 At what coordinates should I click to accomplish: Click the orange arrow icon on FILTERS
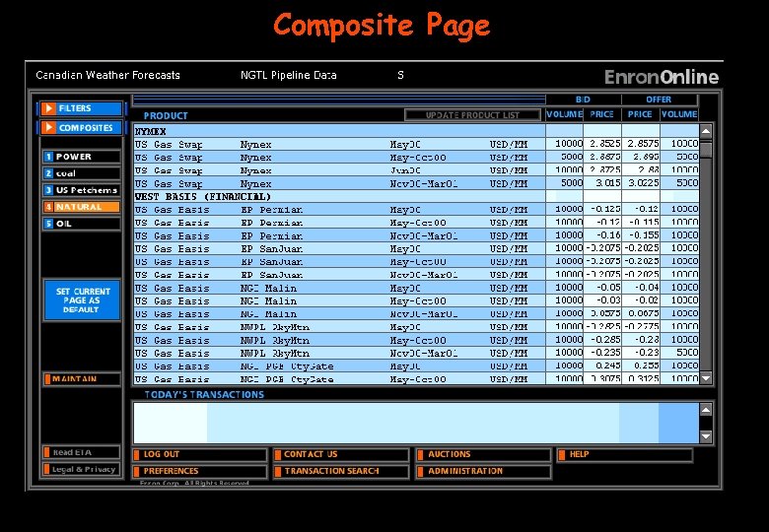point(48,108)
